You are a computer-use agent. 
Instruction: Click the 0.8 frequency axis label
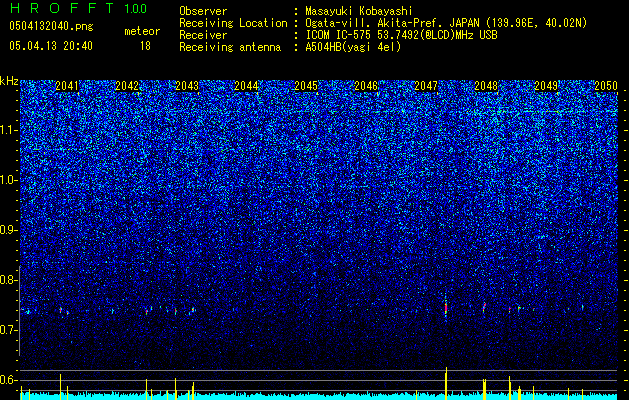tap(9, 280)
